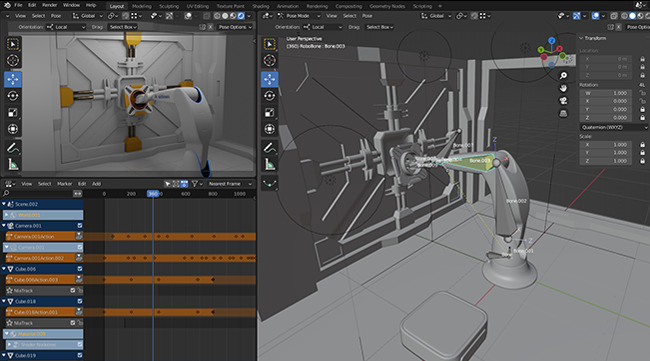This screenshot has width=650, height=361.
Task: Activate the Cursor tool in right viewport
Action: 269,61
